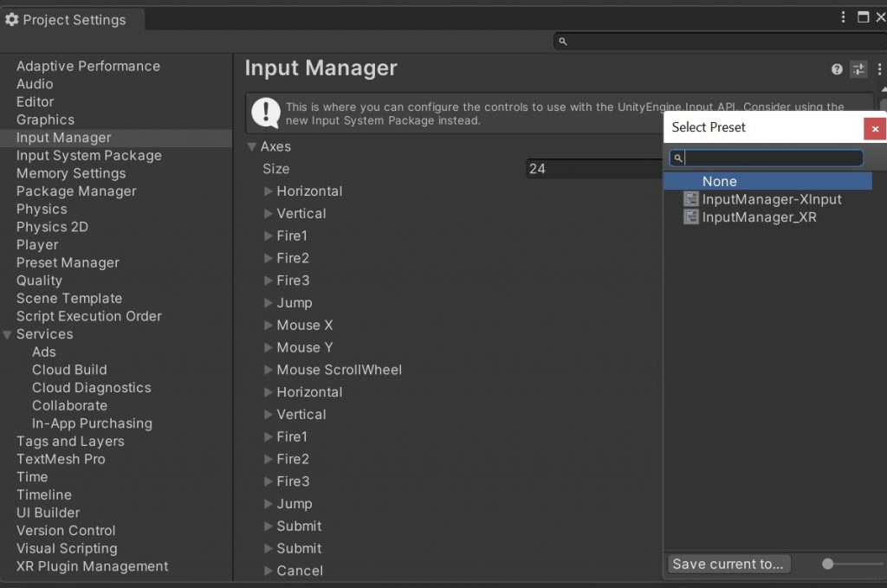Select the Project Settings tab
This screenshot has width=887, height=588.
click(73, 20)
